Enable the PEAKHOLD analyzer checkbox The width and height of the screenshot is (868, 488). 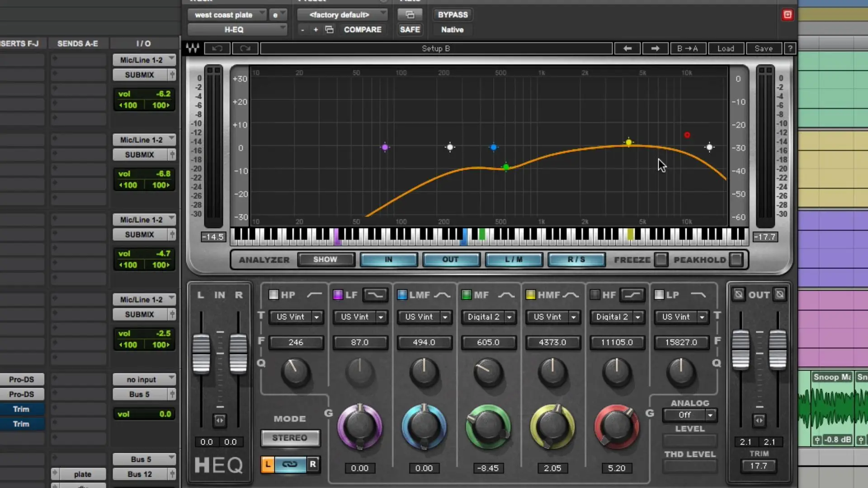(x=736, y=259)
